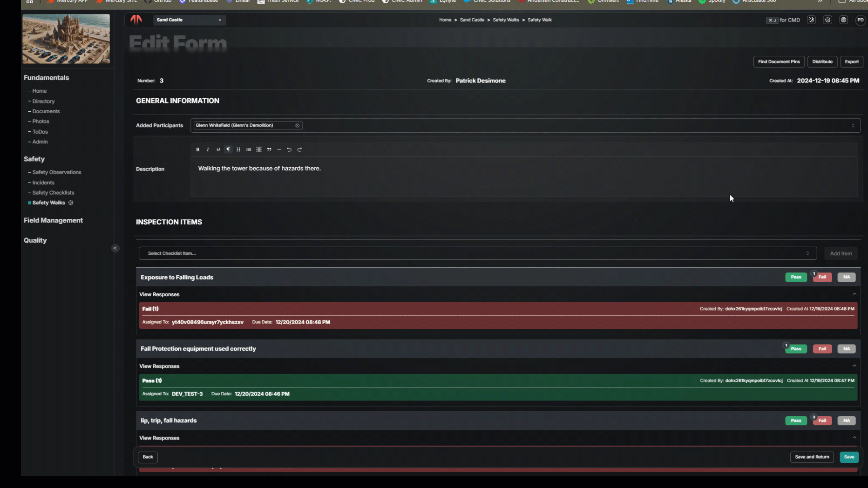Viewport: 868px width, 488px height.
Task: Apply italic formatting in the description toolbar
Action: pos(208,149)
